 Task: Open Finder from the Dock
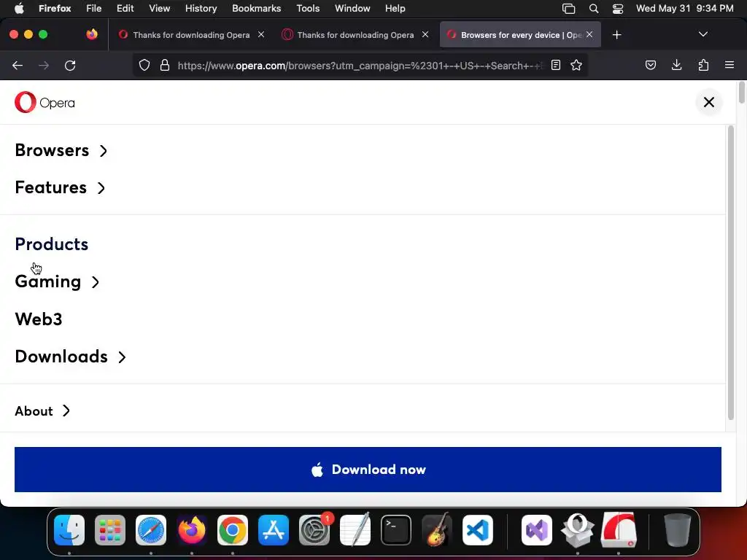pyautogui.click(x=69, y=530)
